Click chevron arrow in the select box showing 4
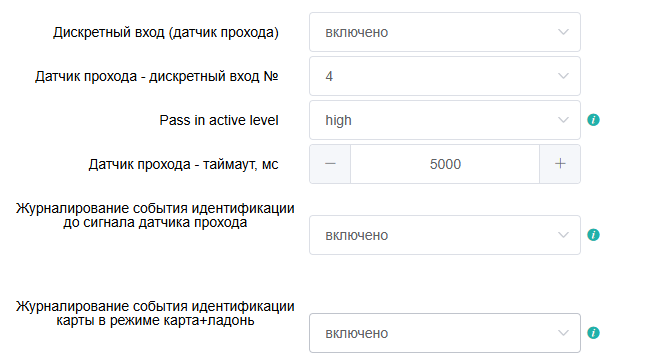The width and height of the screenshot is (648, 363). (x=563, y=76)
